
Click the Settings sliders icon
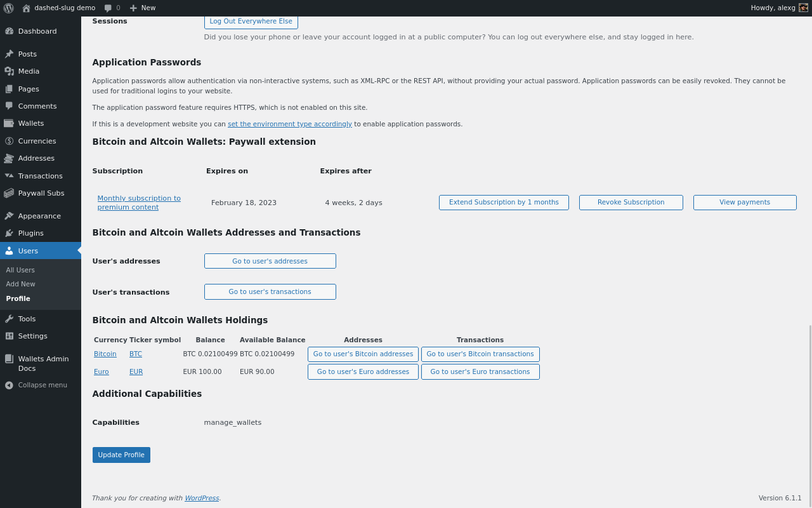tap(9, 336)
